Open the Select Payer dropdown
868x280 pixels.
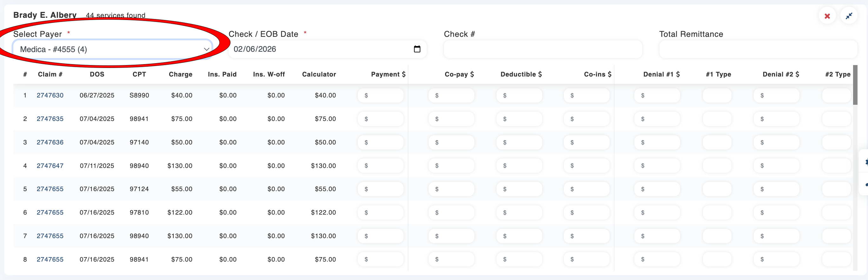pos(112,50)
